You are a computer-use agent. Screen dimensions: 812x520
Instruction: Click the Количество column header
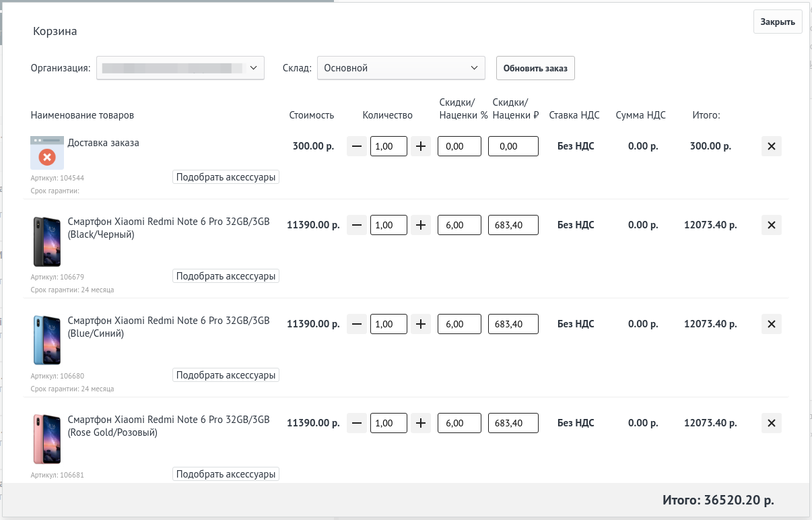(387, 115)
